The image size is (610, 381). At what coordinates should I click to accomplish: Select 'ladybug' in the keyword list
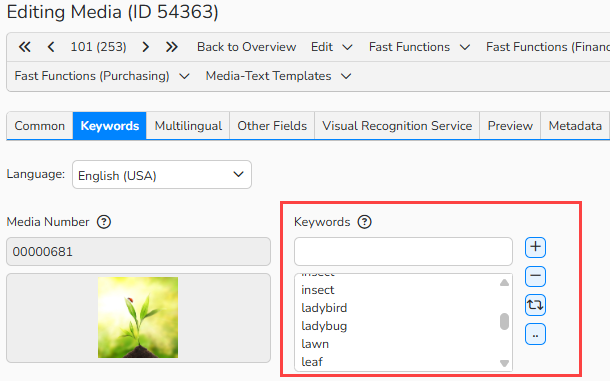[397, 326]
